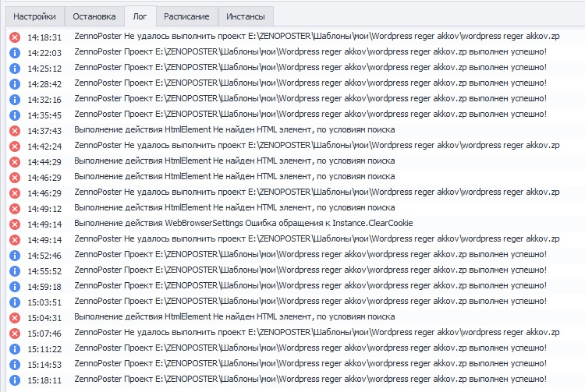585x392 pixels.
Task: Click the info icon at 14:22:03
Action: [15, 53]
